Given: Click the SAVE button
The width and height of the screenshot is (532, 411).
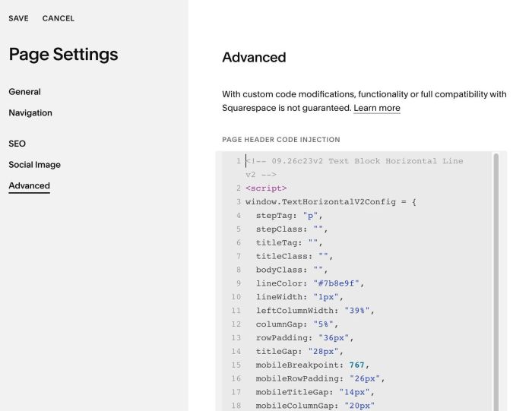Looking at the screenshot, I should (x=19, y=18).
